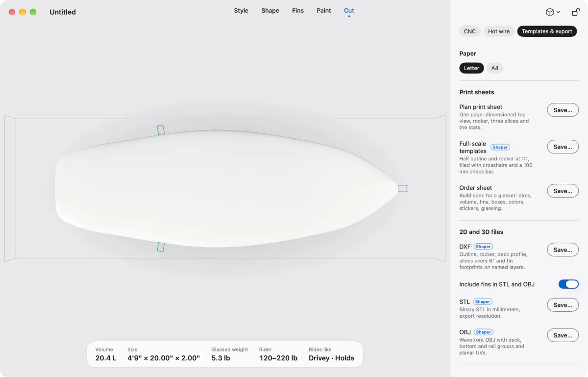Screen dimensions: 588x377
Task: Click the Include fins in STL and OBJ label
Action: (497, 284)
